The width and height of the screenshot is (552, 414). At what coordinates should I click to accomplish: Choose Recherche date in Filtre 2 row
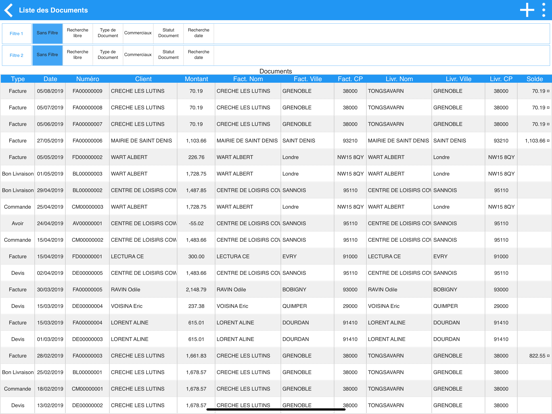(x=199, y=55)
